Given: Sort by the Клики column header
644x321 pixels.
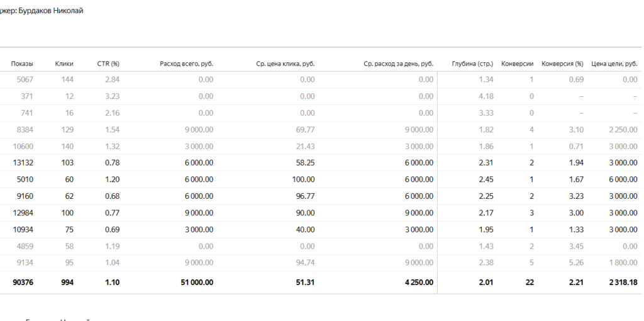Looking at the screenshot, I should tap(64, 64).
